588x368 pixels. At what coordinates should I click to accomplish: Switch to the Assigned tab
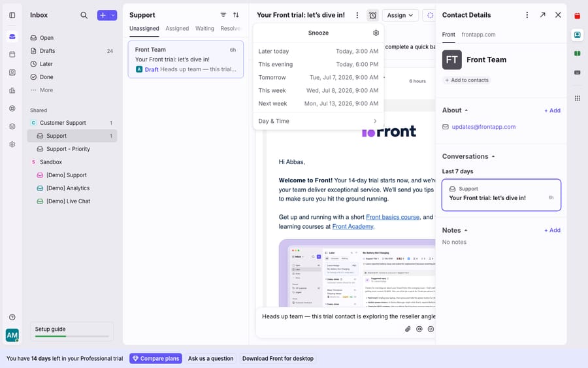click(177, 29)
